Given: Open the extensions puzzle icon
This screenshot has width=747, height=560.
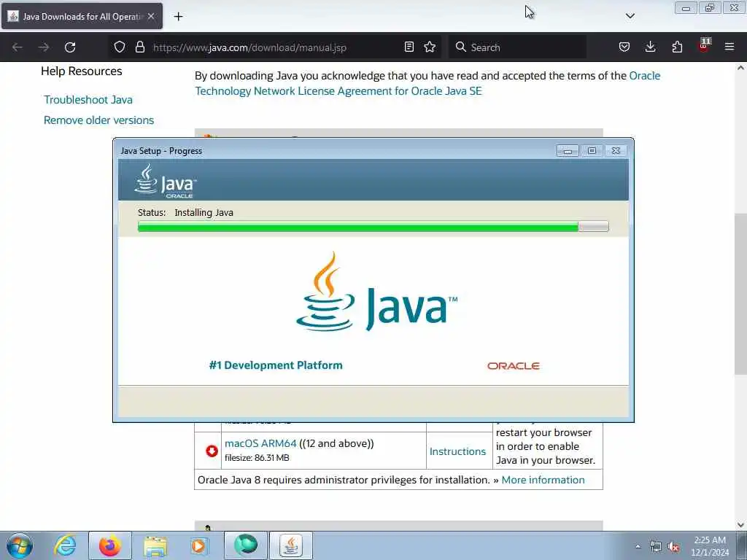Looking at the screenshot, I should click(677, 47).
